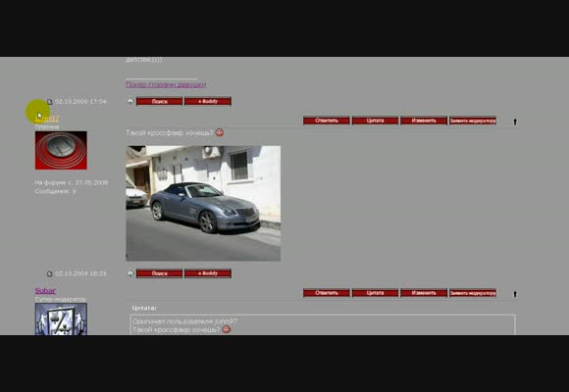Click the upper + Buddy button

click(208, 101)
